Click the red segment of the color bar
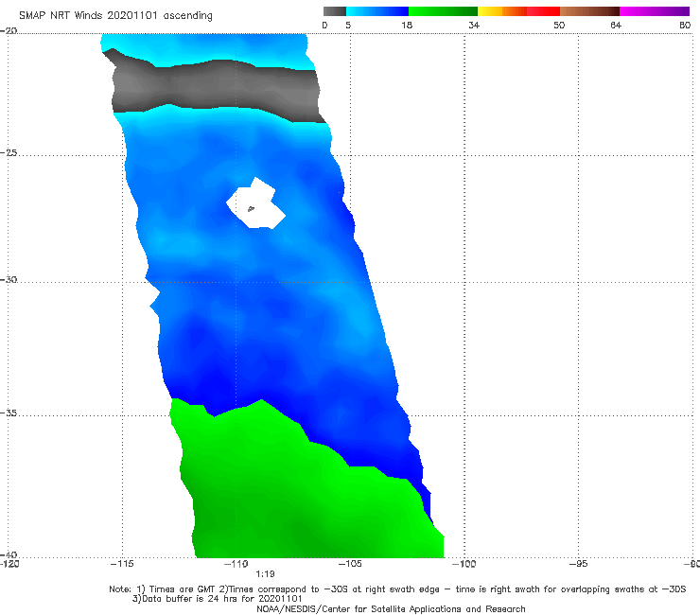The image size is (700, 615). click(x=544, y=11)
